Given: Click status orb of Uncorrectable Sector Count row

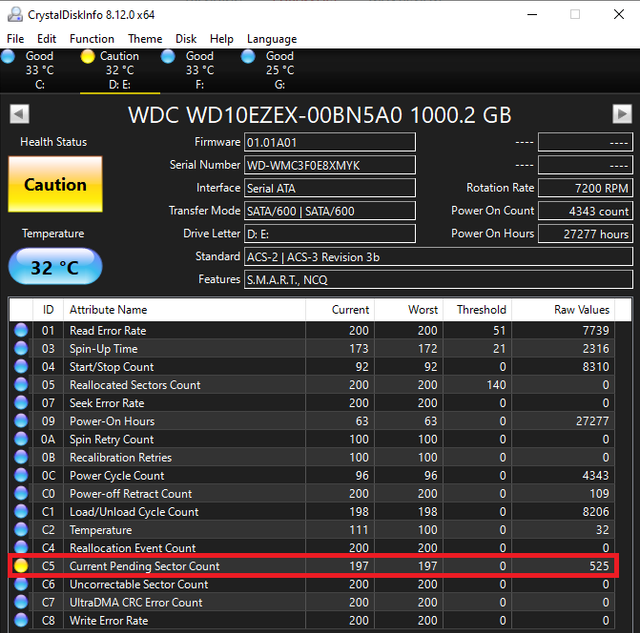Looking at the screenshot, I should (21, 584).
